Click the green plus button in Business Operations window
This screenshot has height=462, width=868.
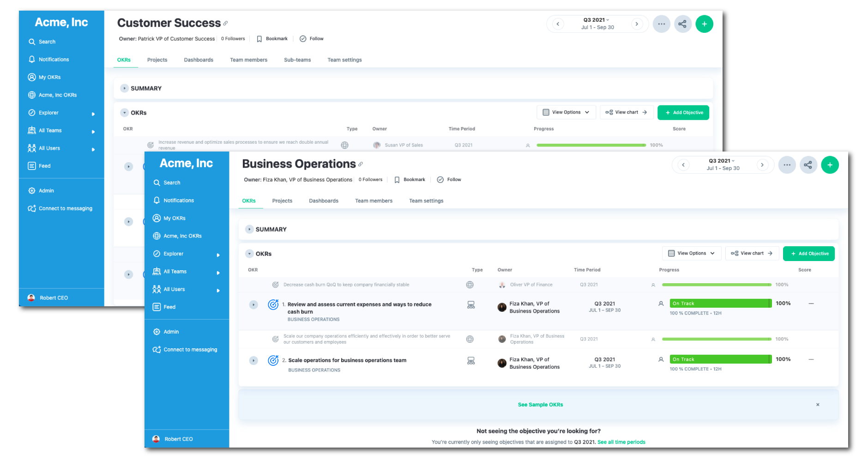[830, 165]
